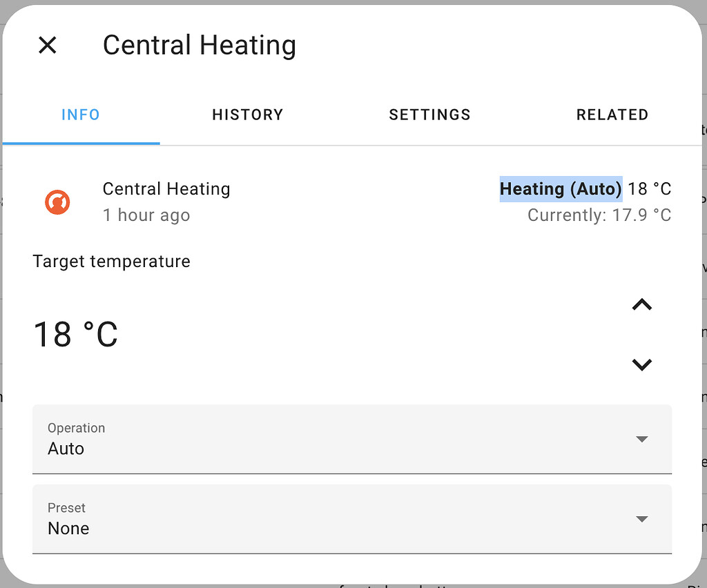Click the orange Central Heating climate icon
Image resolution: width=707 pixels, height=588 pixels.
(x=57, y=202)
